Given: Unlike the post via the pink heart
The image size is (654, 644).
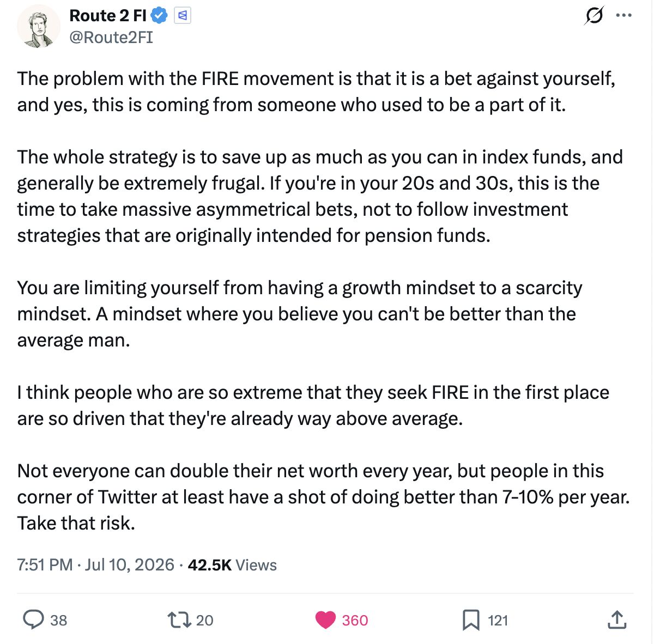Looking at the screenshot, I should coord(325,620).
